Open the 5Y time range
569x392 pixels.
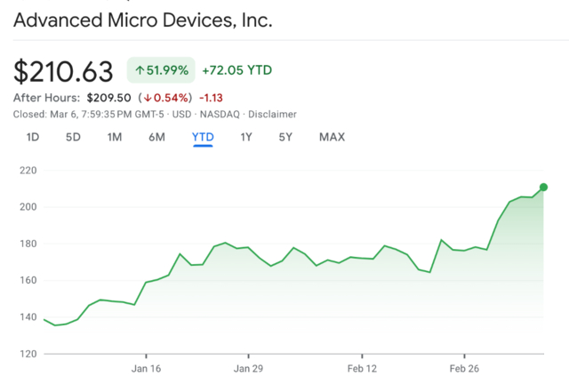tap(285, 137)
